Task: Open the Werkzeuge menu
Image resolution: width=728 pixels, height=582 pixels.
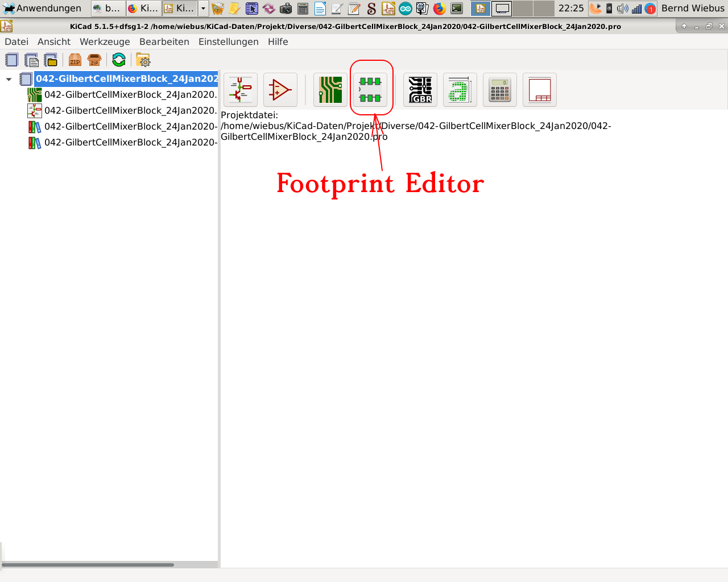Action: (x=105, y=41)
